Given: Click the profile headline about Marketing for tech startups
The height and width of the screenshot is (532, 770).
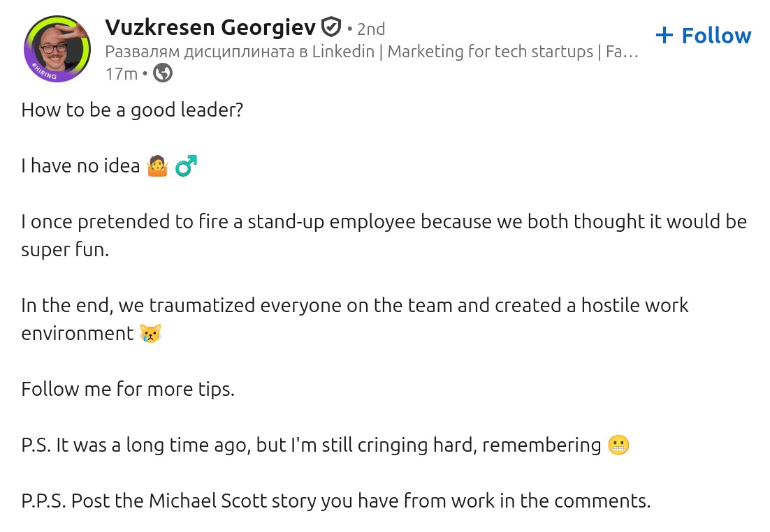Looking at the screenshot, I should click(x=370, y=52).
